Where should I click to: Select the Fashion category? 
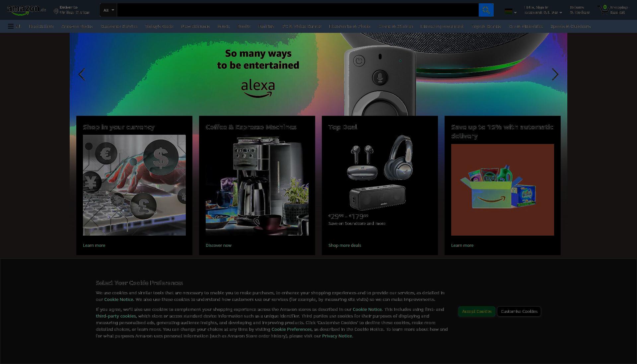pyautogui.click(x=266, y=26)
